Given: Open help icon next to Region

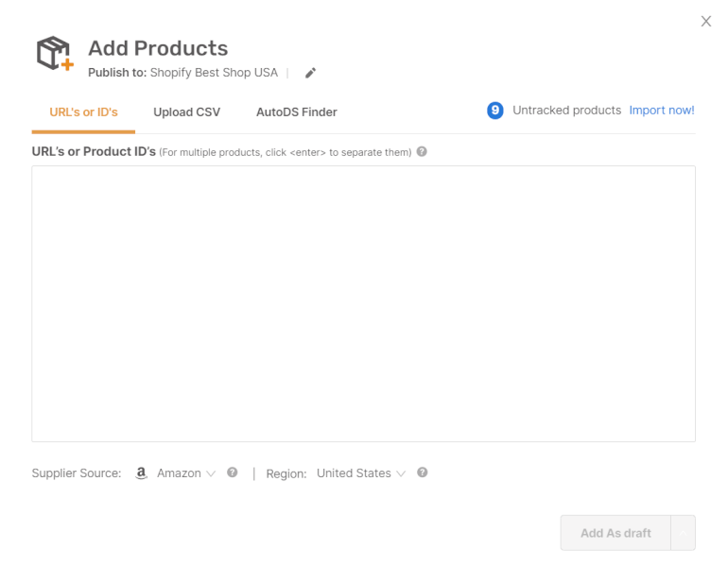Looking at the screenshot, I should pyautogui.click(x=423, y=472).
